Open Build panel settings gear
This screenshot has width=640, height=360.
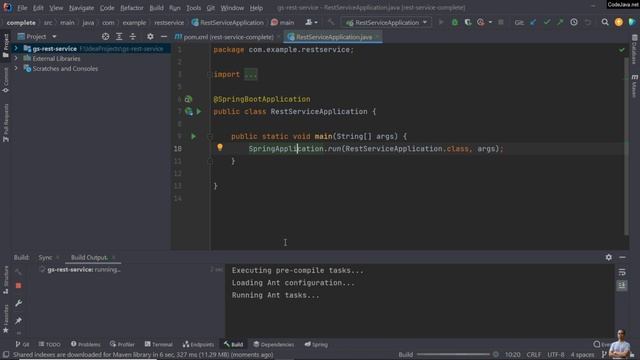[x=609, y=257]
